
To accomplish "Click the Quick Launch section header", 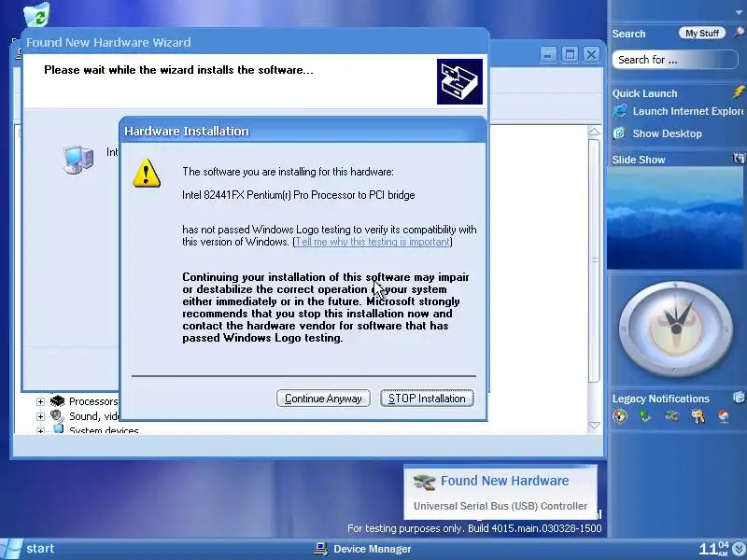I will pos(644,93).
